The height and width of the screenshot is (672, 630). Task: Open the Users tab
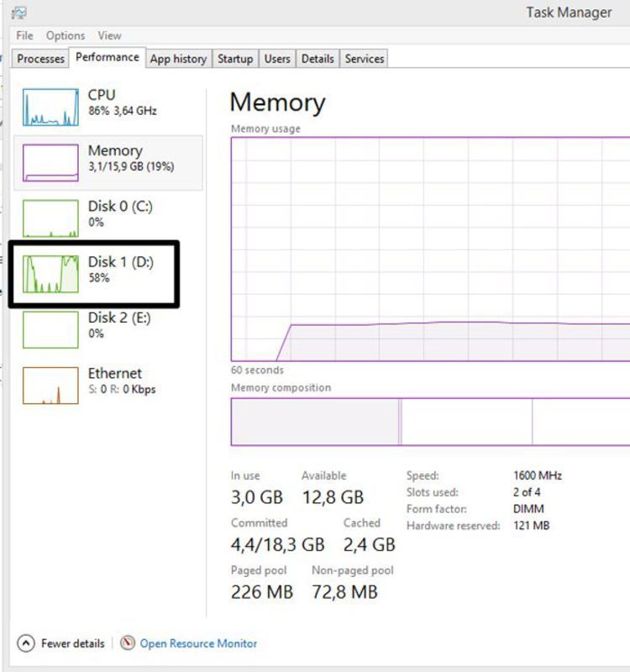click(276, 59)
